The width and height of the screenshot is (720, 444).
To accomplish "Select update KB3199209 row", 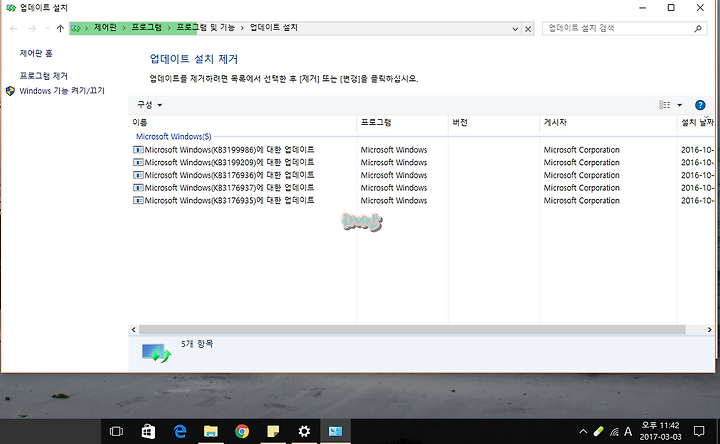I will 422,163.
